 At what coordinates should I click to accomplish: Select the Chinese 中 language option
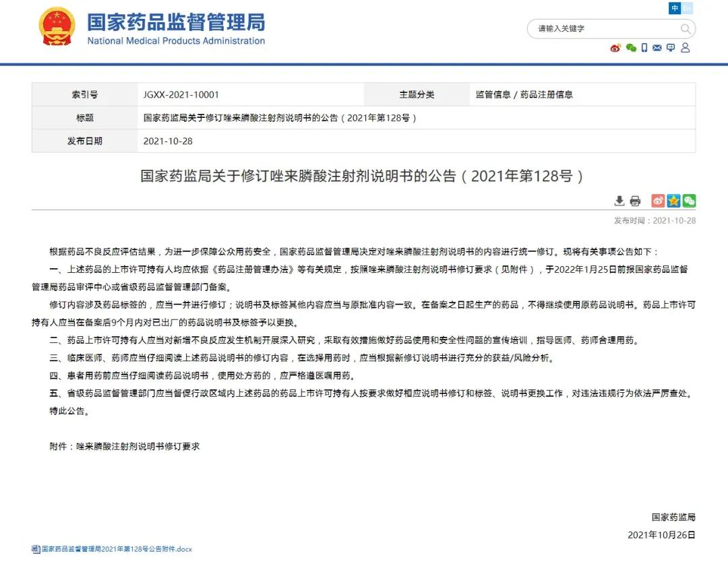pyautogui.click(x=675, y=9)
